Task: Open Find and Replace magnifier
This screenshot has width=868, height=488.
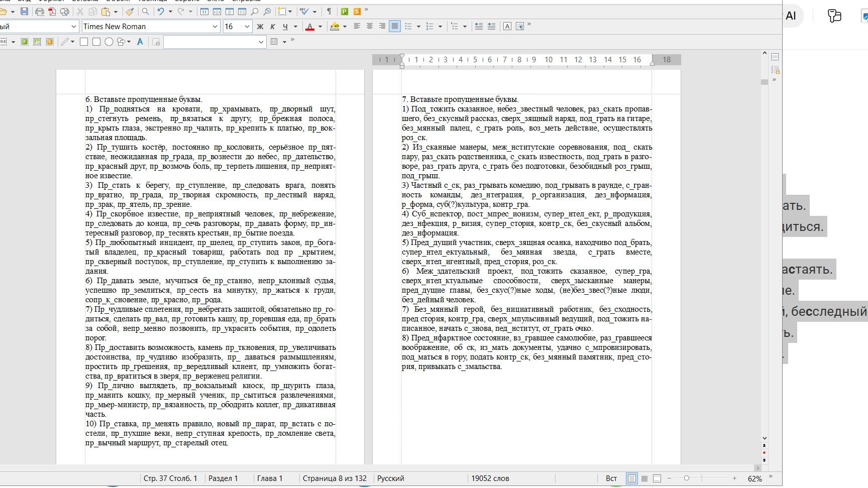Action: point(145,12)
